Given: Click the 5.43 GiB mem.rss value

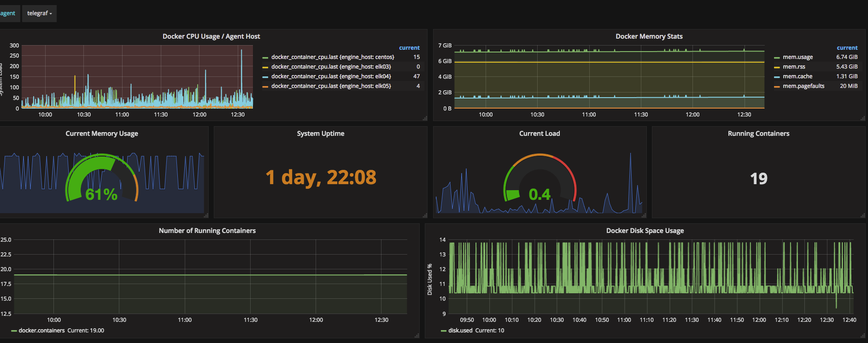Looking at the screenshot, I should click(847, 67).
